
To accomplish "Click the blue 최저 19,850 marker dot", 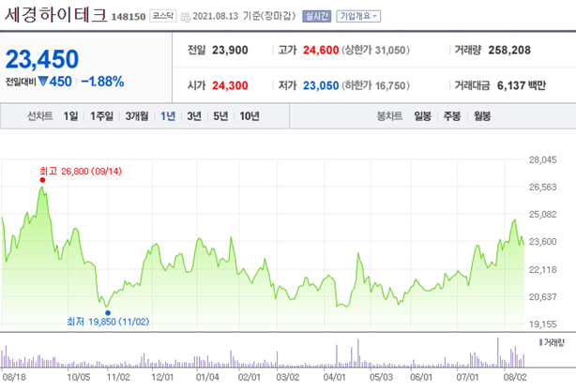I will 108,313.
